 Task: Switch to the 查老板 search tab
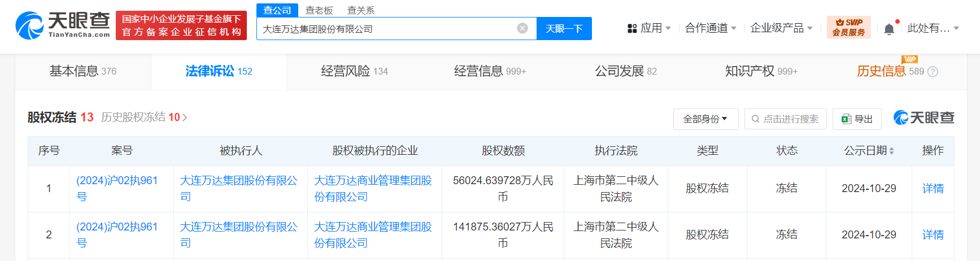[319, 10]
